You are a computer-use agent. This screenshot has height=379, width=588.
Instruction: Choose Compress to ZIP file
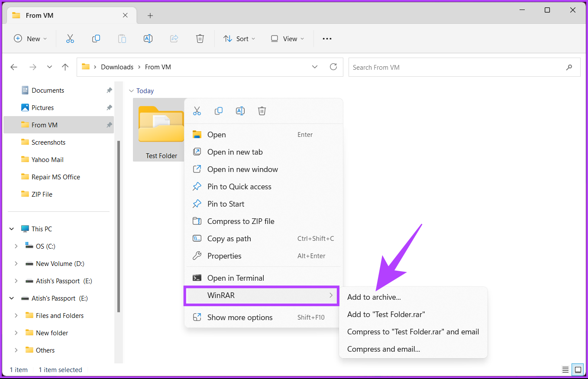[x=263, y=221]
